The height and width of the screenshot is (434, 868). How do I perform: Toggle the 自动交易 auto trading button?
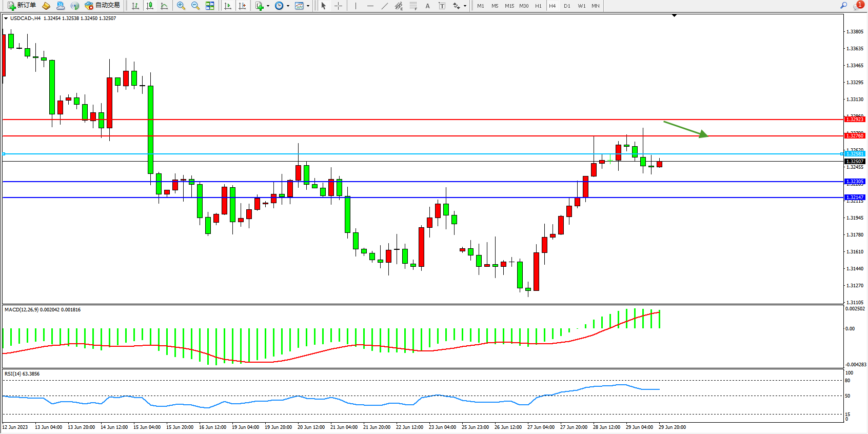[103, 6]
